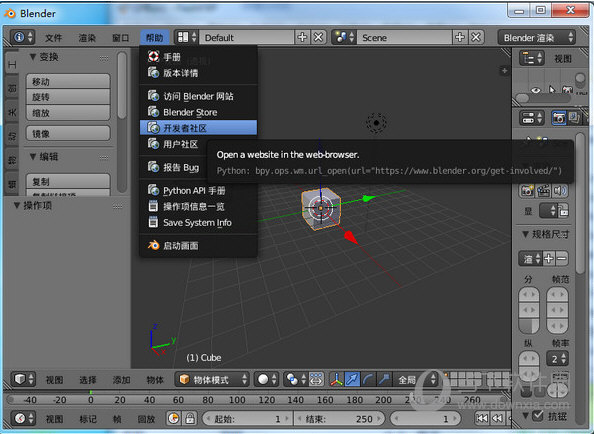Click the scene browse icon

pyautogui.click(x=344, y=37)
